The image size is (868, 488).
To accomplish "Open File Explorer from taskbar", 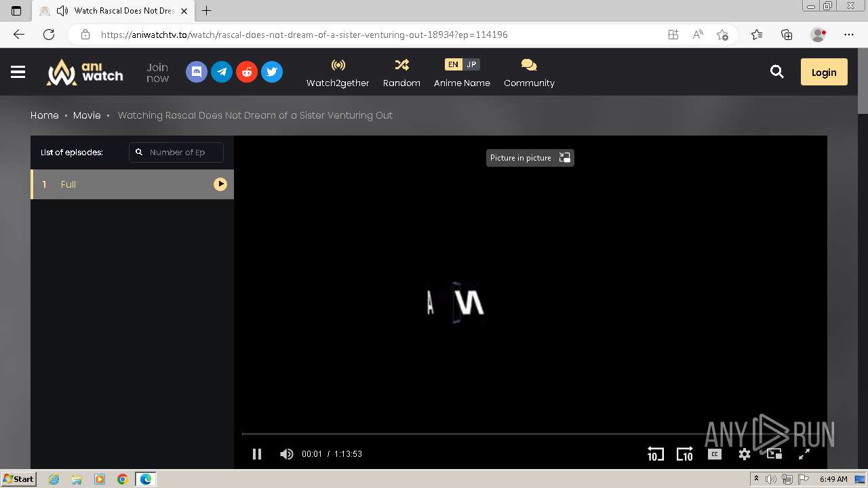I will [77, 479].
